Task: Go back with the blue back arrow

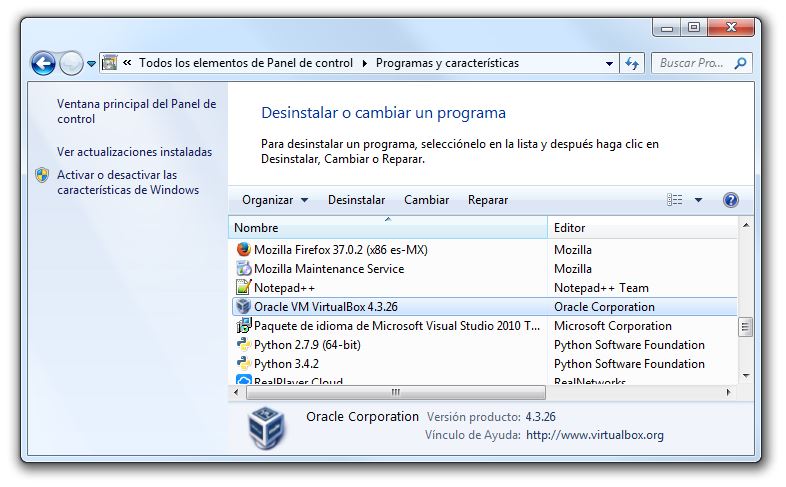Action: pos(43,63)
